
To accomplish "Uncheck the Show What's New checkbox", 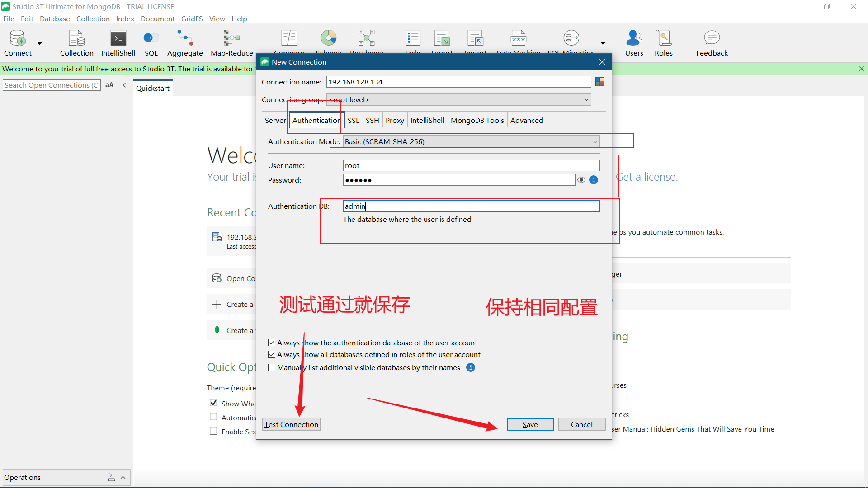I will [x=213, y=403].
